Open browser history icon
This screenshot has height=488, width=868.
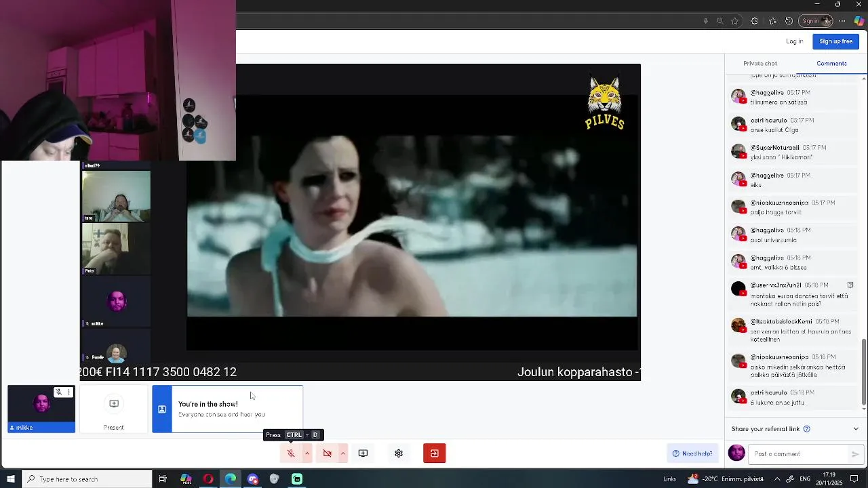click(x=789, y=21)
